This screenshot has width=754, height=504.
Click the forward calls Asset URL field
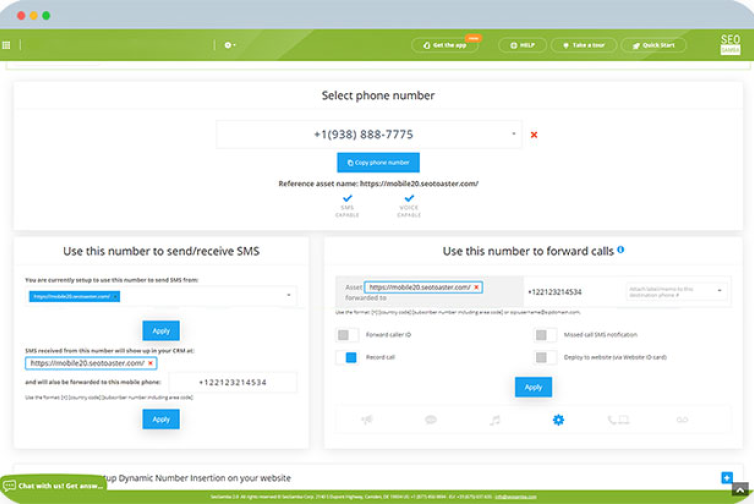coord(423,287)
